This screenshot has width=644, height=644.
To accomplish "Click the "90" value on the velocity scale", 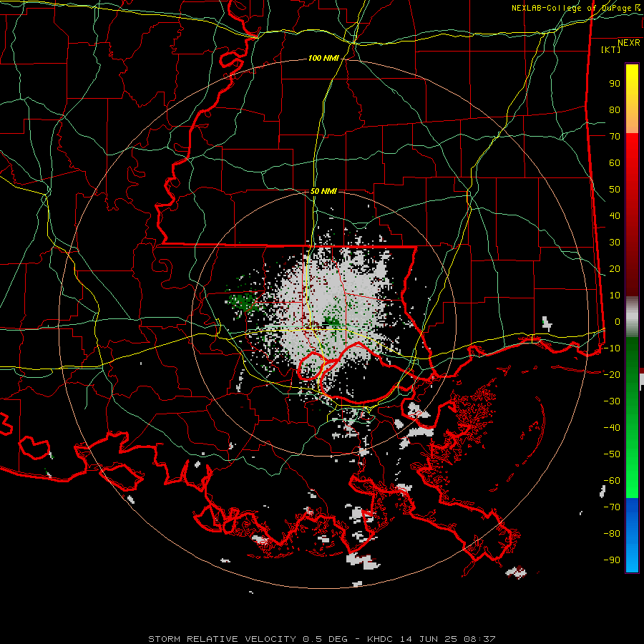I will click(x=615, y=84).
